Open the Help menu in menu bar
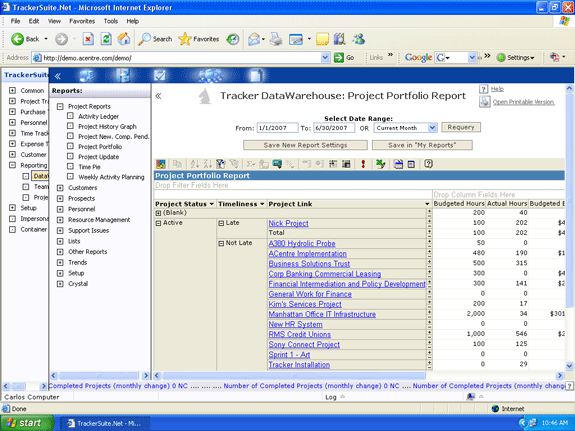Image resolution: width=575 pixels, height=431 pixels. click(x=132, y=21)
